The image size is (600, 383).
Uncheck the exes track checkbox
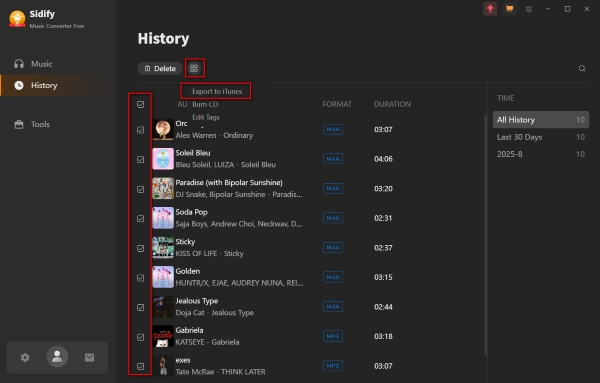pos(140,366)
